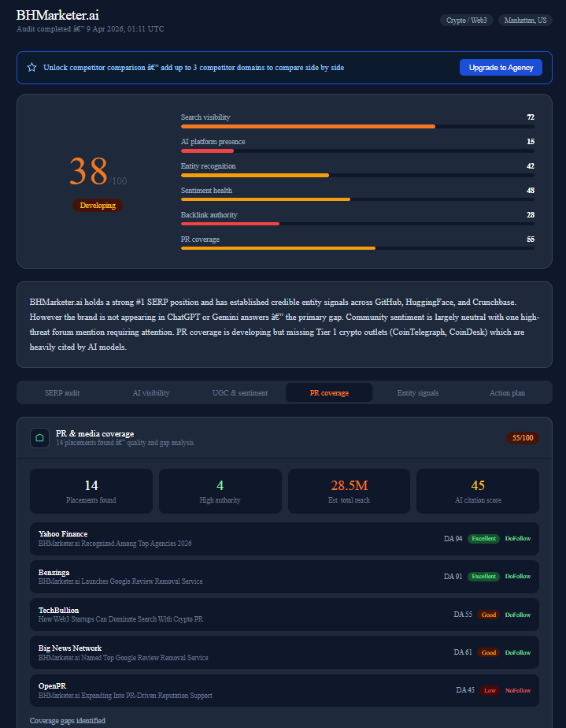Open the Yahoo Finance placement row
This screenshot has width=566, height=728.
point(284,539)
